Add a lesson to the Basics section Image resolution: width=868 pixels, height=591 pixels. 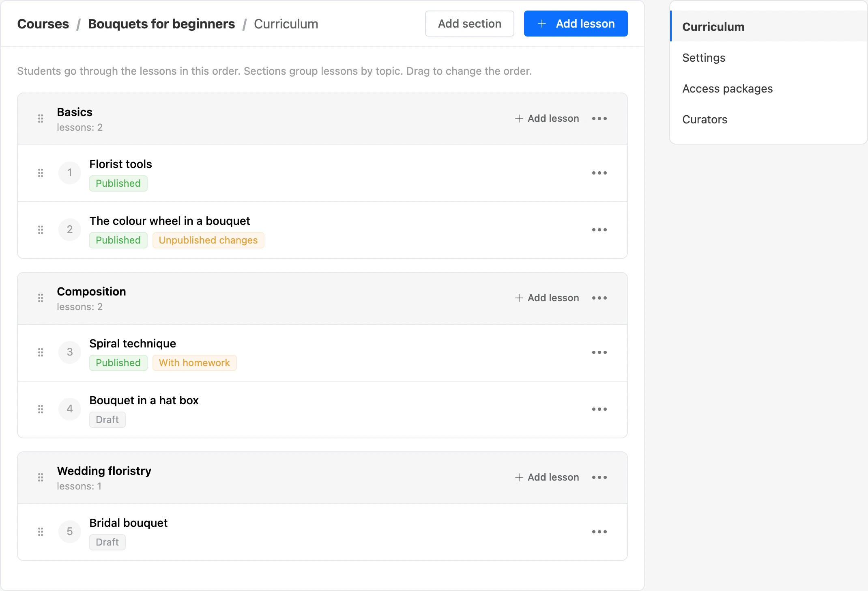(547, 119)
